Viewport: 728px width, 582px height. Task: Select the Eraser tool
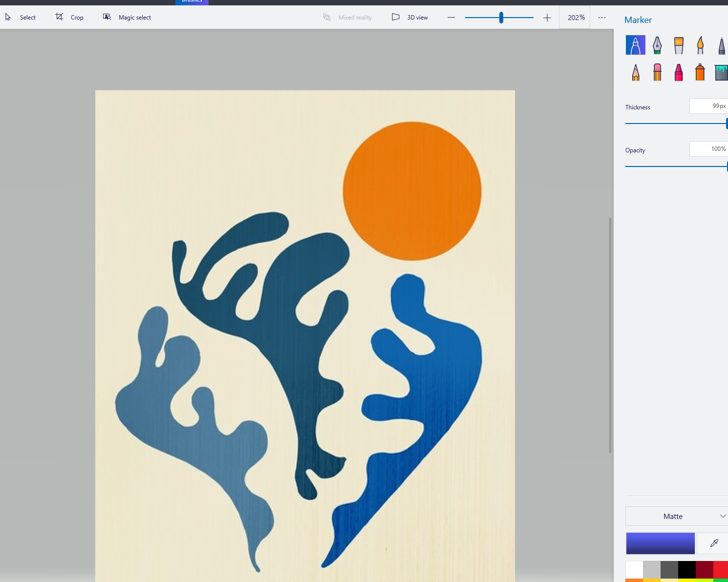[x=657, y=73]
